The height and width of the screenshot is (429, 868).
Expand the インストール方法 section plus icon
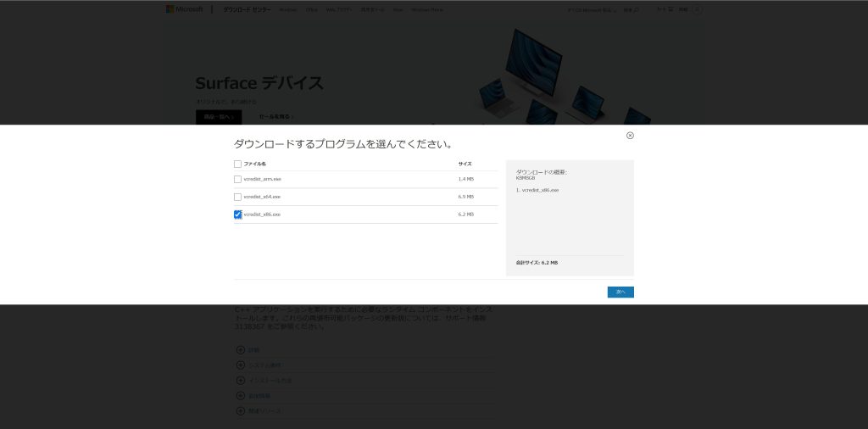point(241,381)
